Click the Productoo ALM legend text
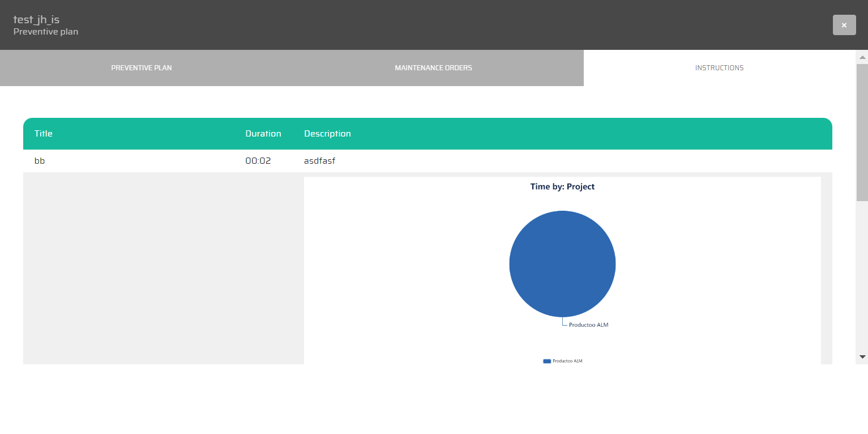This screenshot has height=434, width=868. [567, 361]
